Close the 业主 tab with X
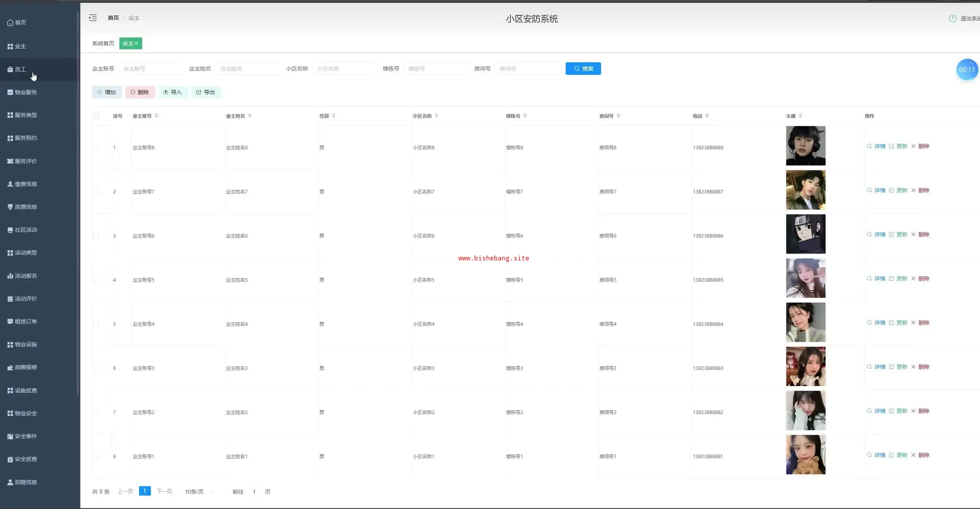The height and width of the screenshot is (509, 980). (136, 43)
